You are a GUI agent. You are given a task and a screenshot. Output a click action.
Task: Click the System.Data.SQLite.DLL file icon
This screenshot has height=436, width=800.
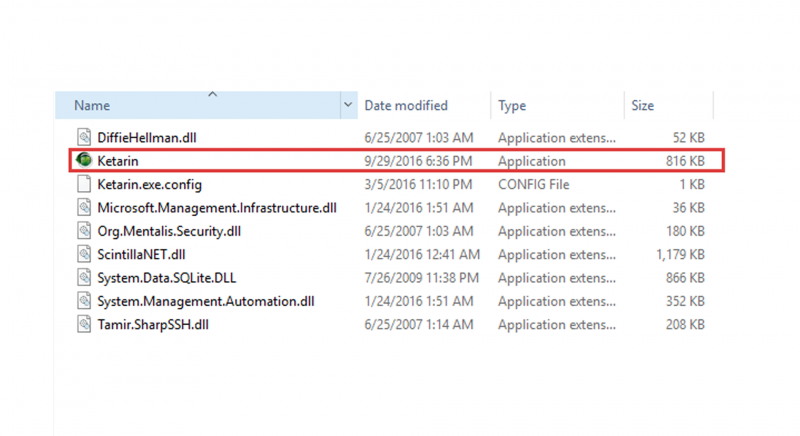coord(85,278)
